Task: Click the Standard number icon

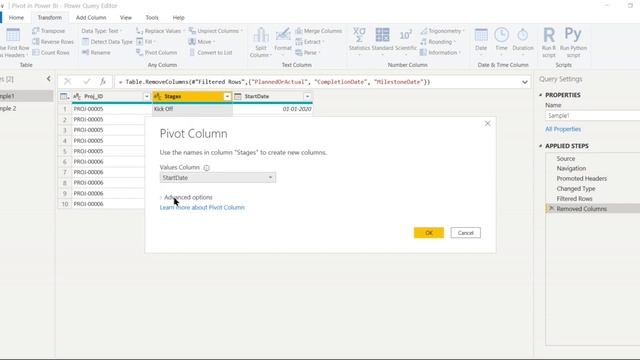Action: (x=382, y=35)
